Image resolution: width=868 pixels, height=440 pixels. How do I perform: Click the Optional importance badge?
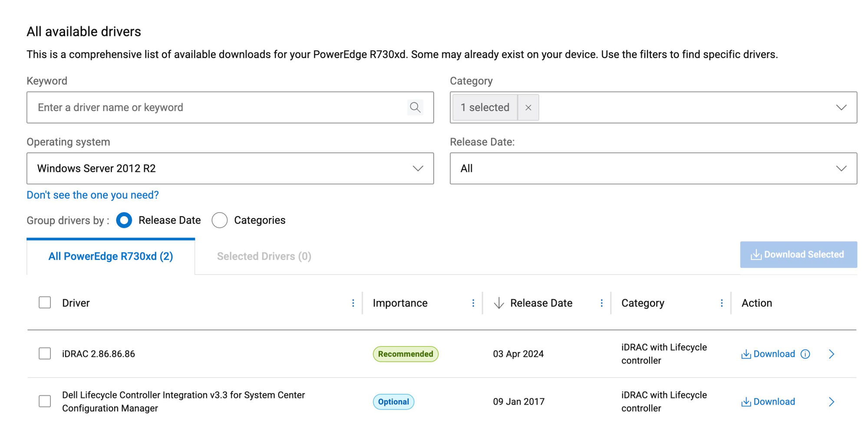[393, 402]
